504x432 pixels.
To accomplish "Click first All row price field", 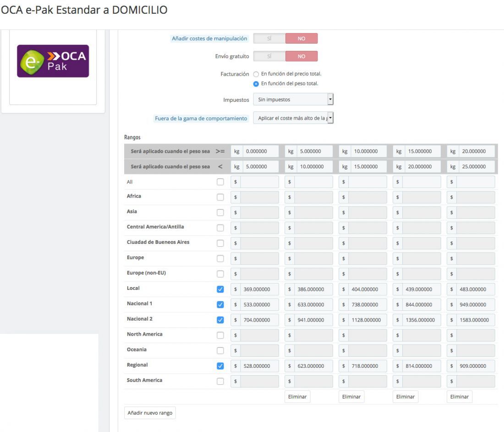I will tap(259, 182).
